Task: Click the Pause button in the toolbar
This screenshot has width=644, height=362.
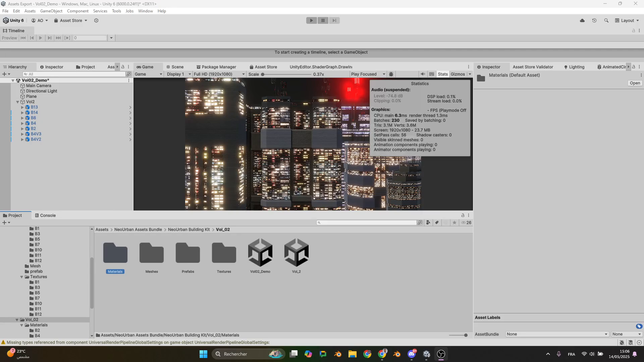Action: (323, 20)
